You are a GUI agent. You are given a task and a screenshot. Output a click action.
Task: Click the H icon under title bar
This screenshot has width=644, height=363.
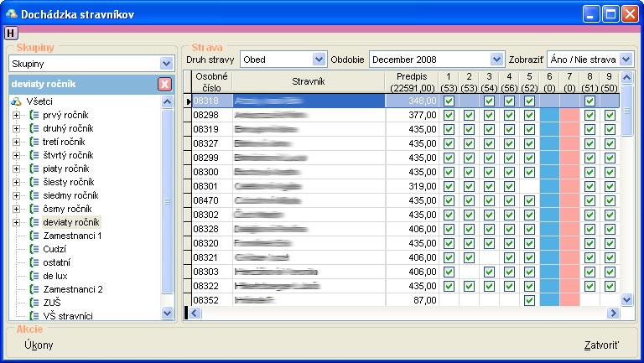coord(10,33)
